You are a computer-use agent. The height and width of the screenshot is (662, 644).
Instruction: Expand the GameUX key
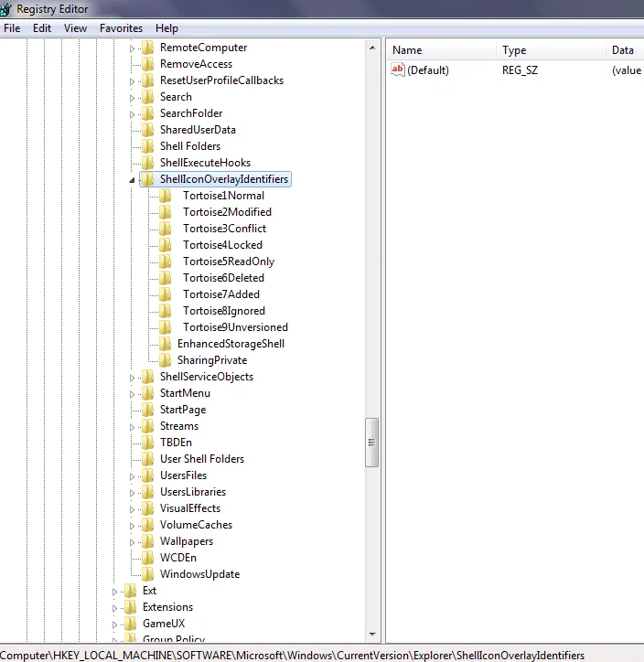(x=114, y=625)
